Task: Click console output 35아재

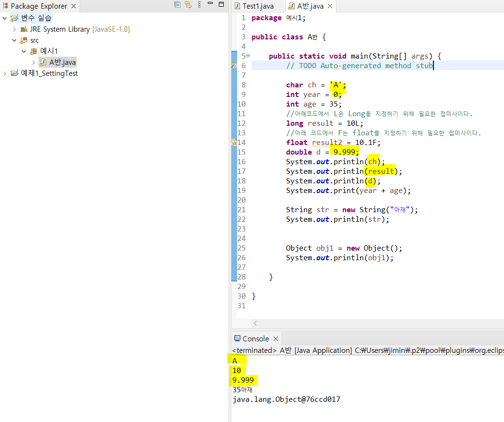Action: 242,390
